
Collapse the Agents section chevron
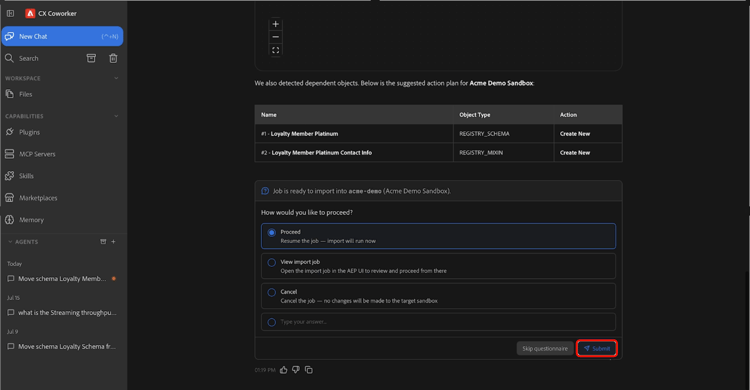click(10, 242)
